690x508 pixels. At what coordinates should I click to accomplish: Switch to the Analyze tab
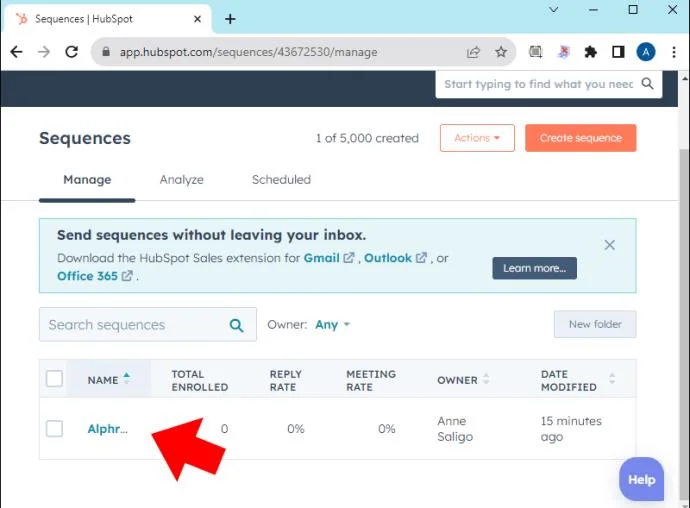tap(182, 180)
